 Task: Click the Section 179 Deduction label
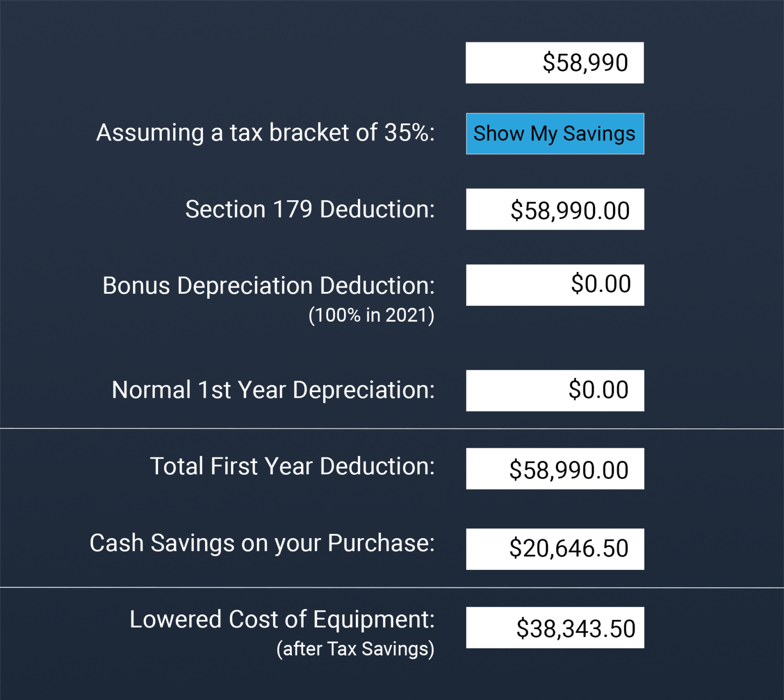coord(310,208)
